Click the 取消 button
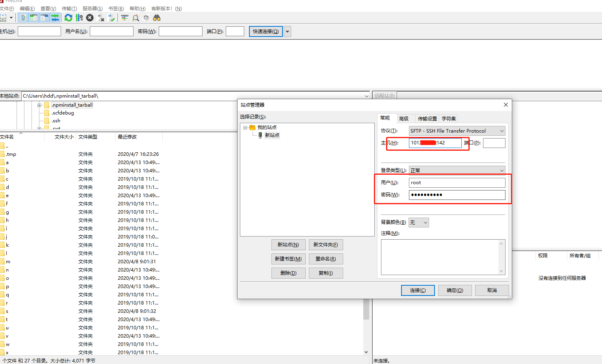The height and width of the screenshot is (364, 602). (x=492, y=290)
